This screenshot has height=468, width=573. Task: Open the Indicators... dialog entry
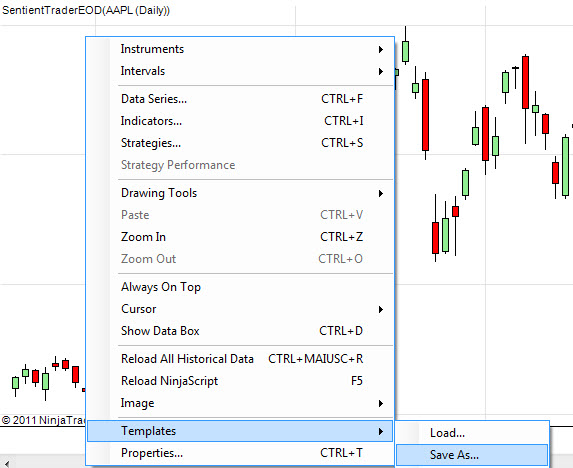[x=240, y=121]
